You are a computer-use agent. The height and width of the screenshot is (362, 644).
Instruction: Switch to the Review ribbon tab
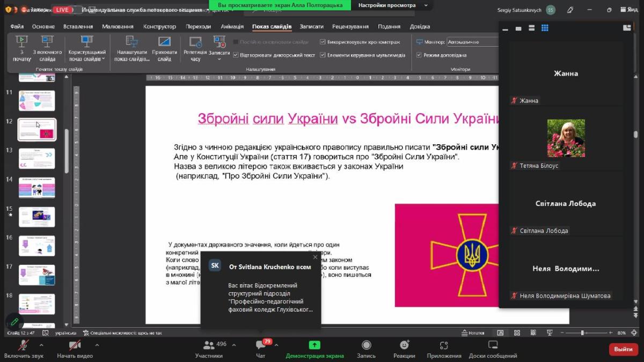350,26
